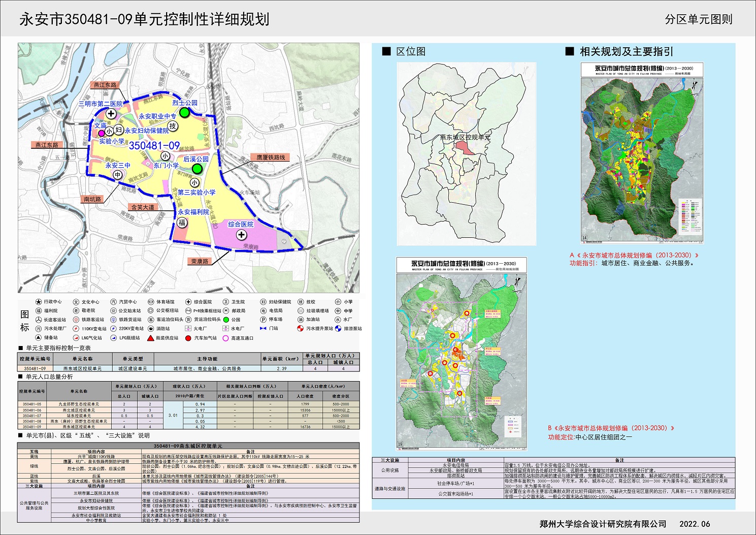Screen dimensions: 756x535
Task: Click the 区位图 location map thumbnail
Action: point(466,154)
